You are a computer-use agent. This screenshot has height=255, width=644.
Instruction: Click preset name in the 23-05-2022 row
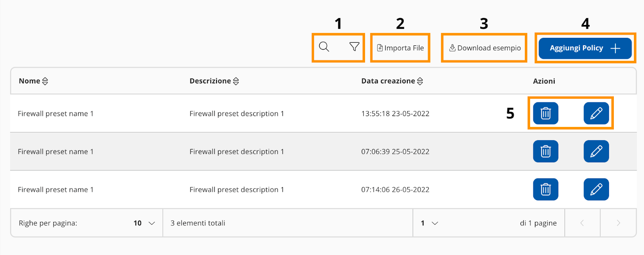click(56, 114)
